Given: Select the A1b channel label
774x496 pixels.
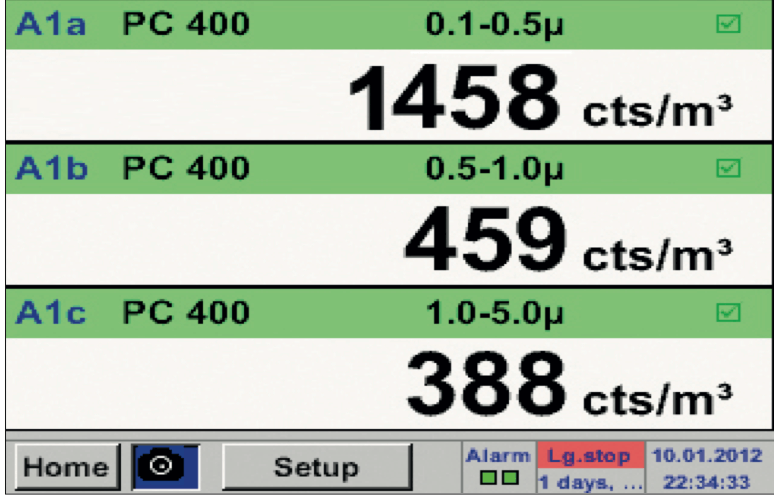Looking at the screenshot, I should tap(49, 168).
